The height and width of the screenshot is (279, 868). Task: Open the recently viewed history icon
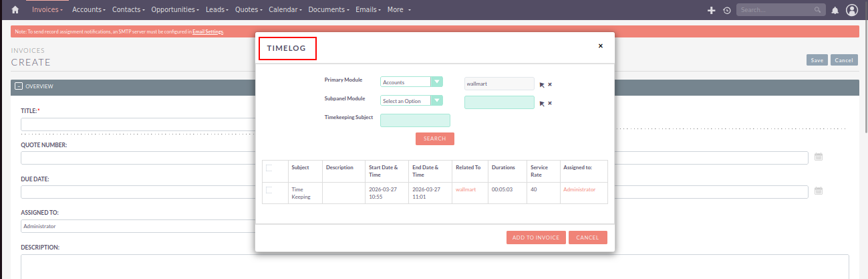(726, 11)
